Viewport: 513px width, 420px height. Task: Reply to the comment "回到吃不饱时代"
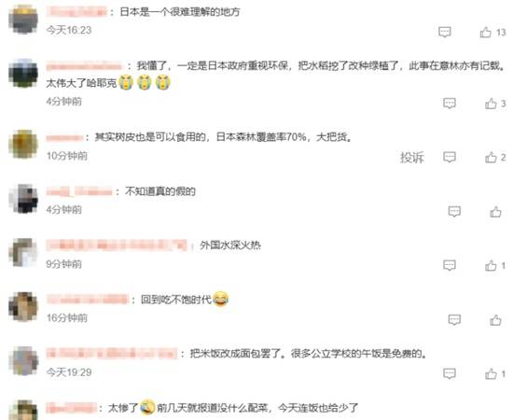454,320
